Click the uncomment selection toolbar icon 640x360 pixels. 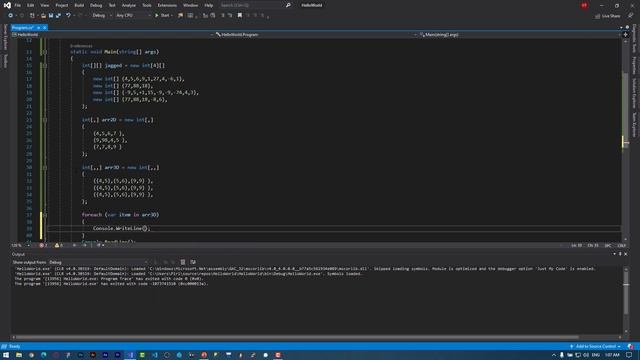click(230, 16)
